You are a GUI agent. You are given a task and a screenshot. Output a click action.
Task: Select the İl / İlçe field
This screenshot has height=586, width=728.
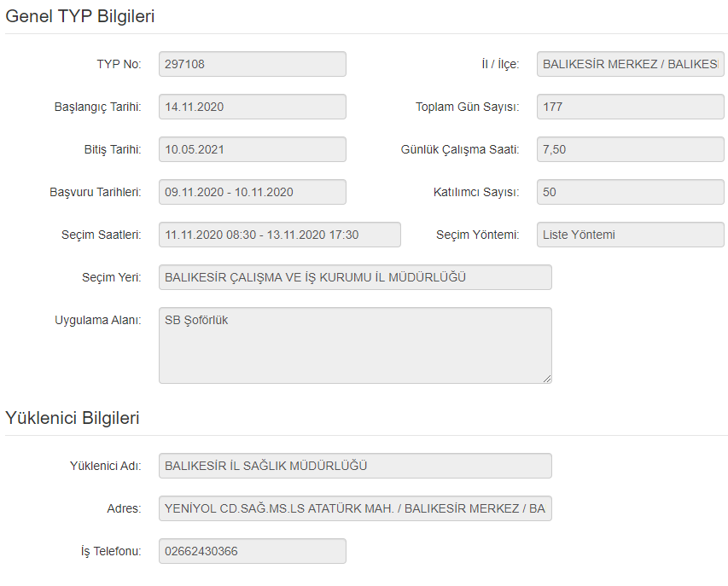[630, 64]
